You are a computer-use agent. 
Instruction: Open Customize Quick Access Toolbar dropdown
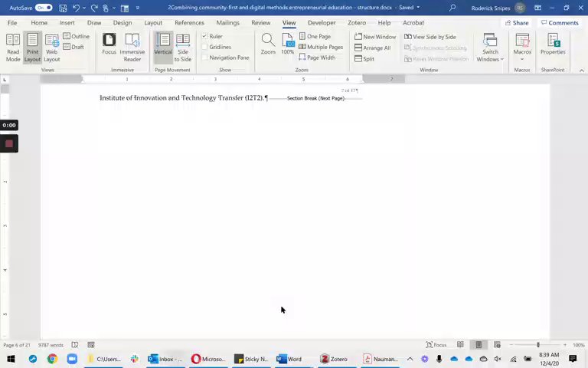coord(138,8)
